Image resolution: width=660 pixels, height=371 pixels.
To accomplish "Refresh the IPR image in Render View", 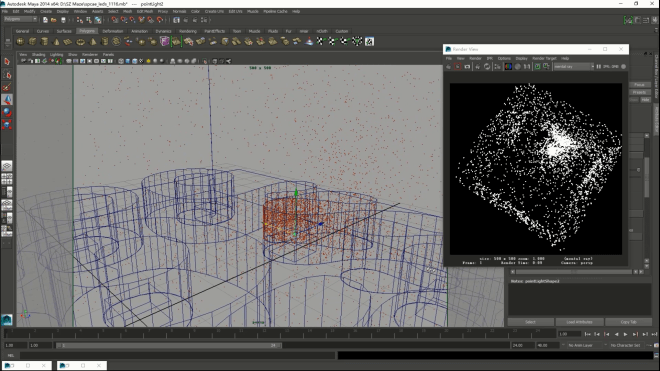I will 487,67.
